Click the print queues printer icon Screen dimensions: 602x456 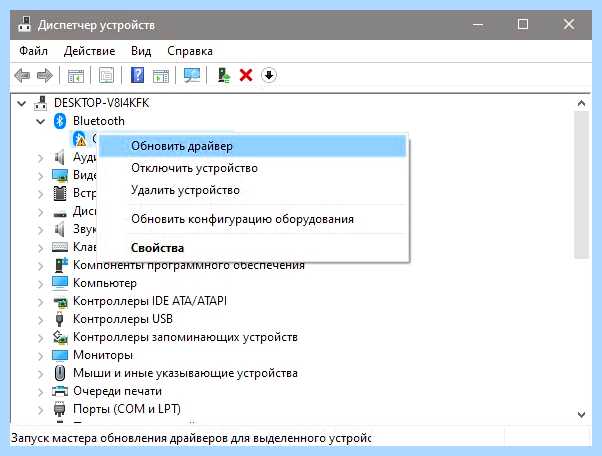tap(60, 391)
